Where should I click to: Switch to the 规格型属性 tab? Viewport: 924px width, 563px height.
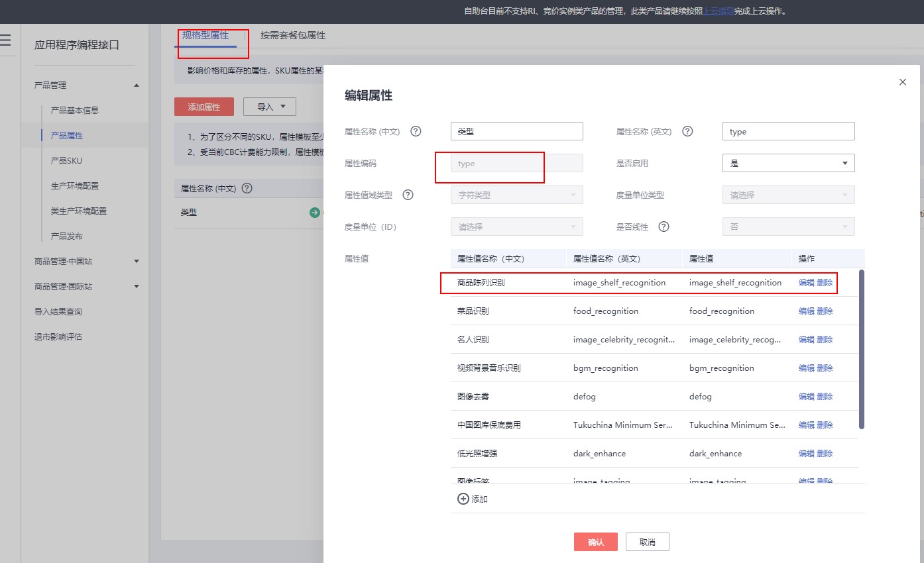pos(205,35)
